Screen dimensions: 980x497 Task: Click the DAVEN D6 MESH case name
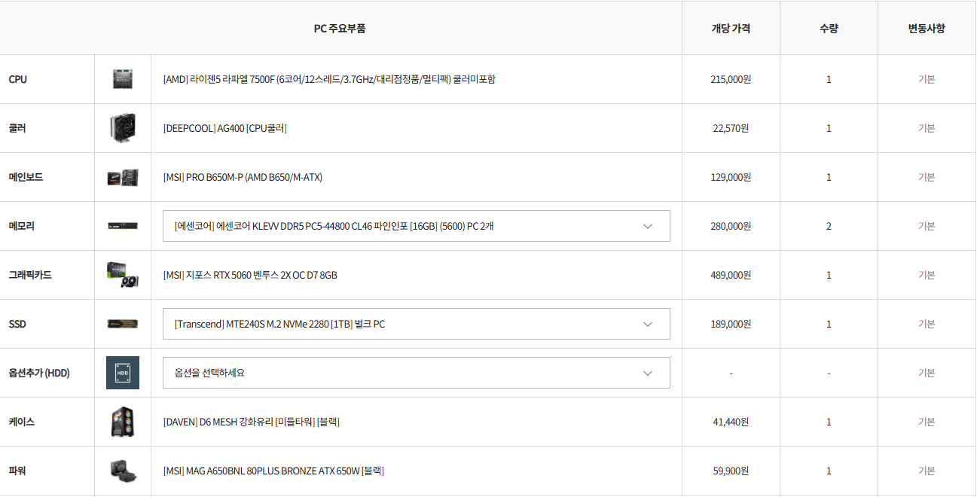coord(251,422)
